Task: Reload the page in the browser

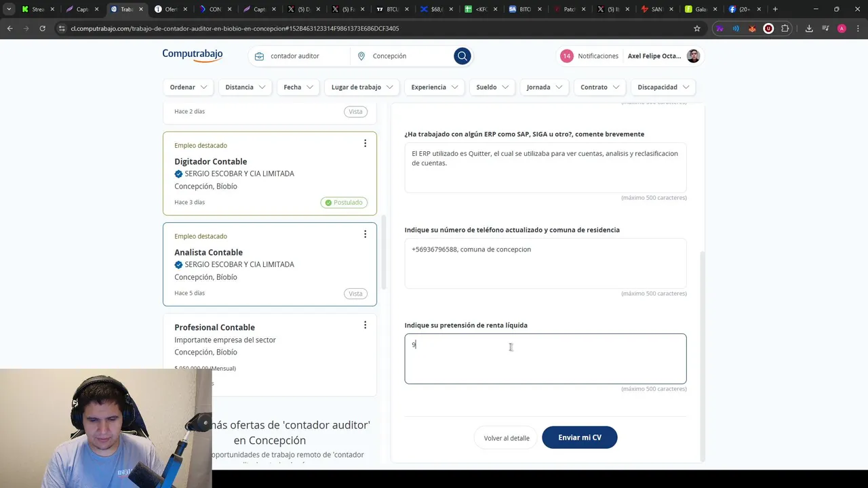Action: [x=42, y=28]
